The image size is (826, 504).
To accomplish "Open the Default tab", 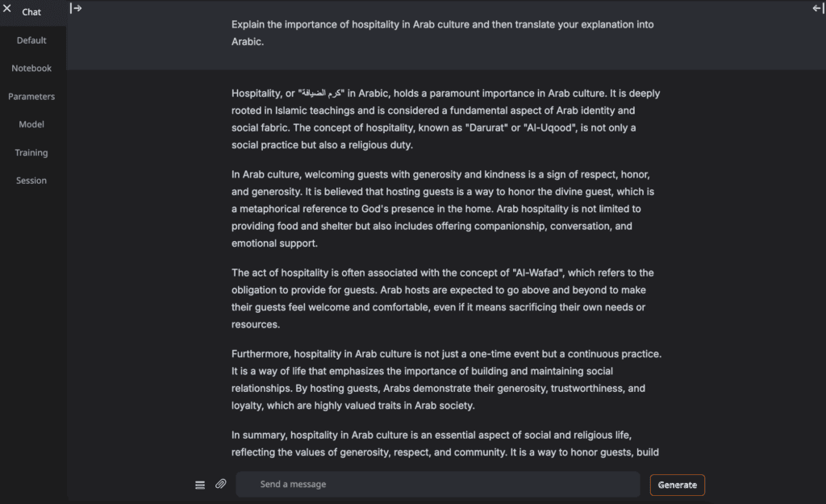I will (x=31, y=40).
